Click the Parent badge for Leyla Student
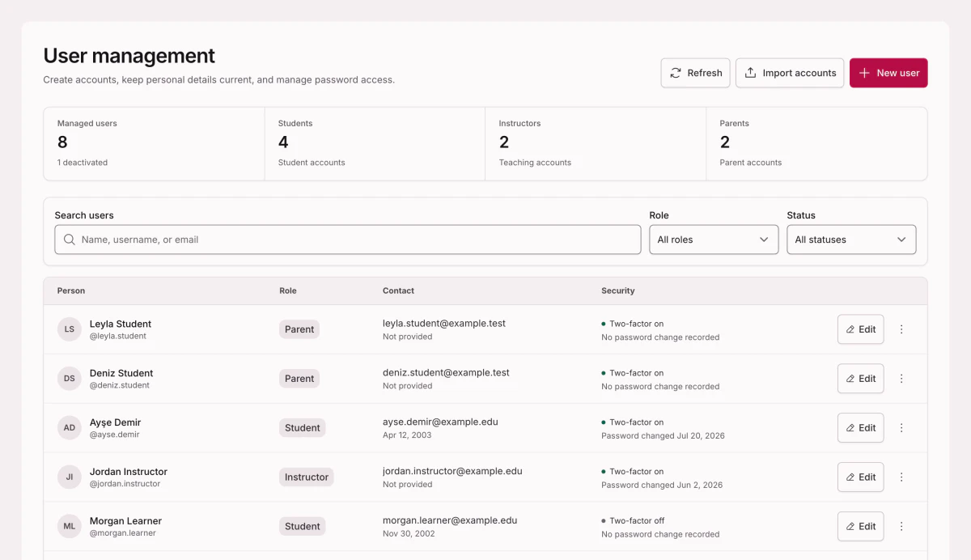Screen dimensions: 971x560 tap(299, 329)
